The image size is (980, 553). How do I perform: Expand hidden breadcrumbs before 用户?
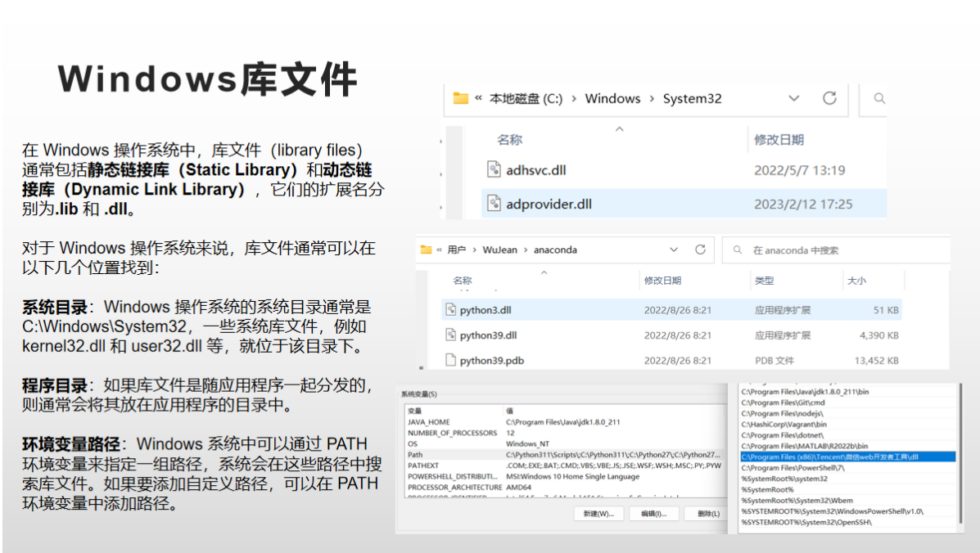(x=440, y=250)
